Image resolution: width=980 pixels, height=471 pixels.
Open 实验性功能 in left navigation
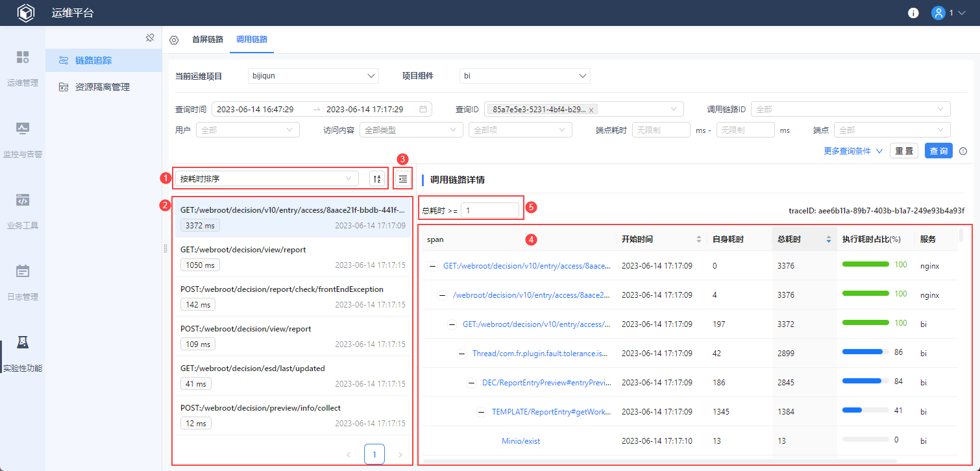tap(23, 354)
